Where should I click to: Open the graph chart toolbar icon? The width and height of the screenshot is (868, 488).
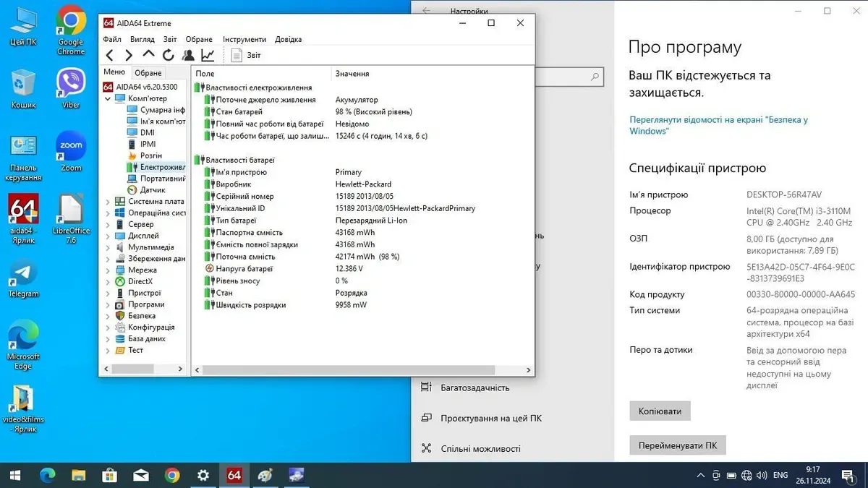coord(208,55)
